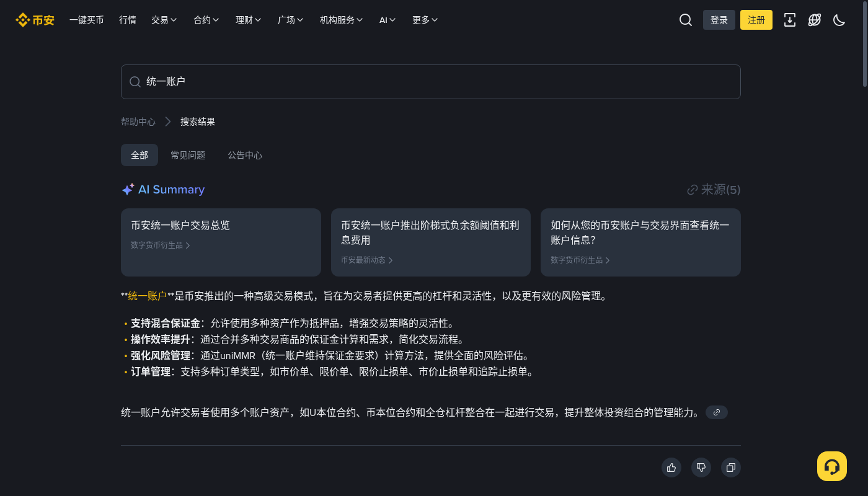Click 数字货币衍生品 under 交易总览 card
This screenshot has width=868, height=496.
pos(161,246)
